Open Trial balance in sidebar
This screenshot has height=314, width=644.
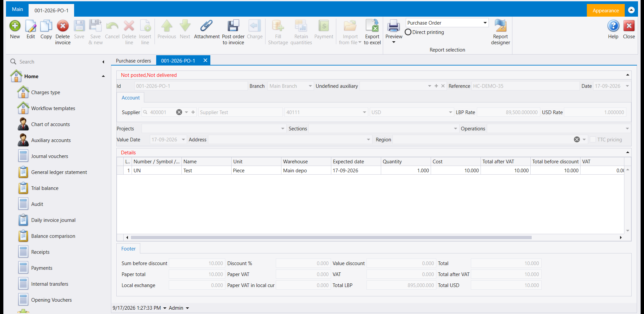[x=45, y=188]
